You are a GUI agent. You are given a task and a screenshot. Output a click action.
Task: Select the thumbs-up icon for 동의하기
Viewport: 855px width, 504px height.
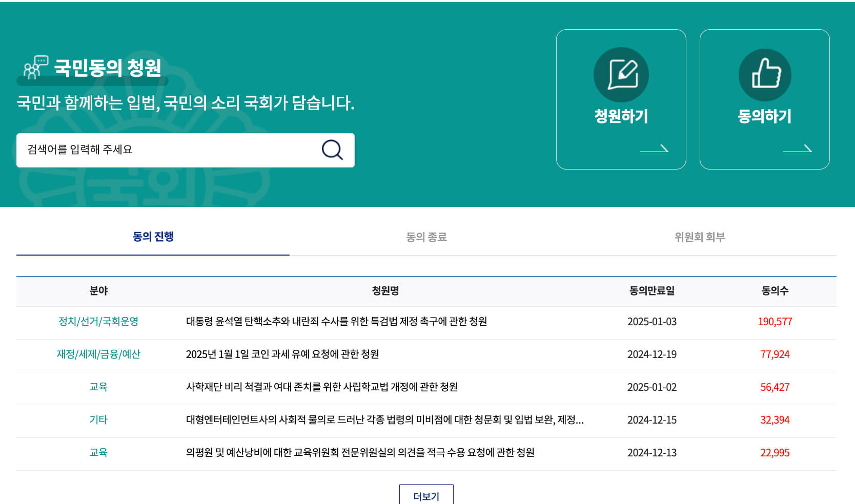[x=764, y=74]
